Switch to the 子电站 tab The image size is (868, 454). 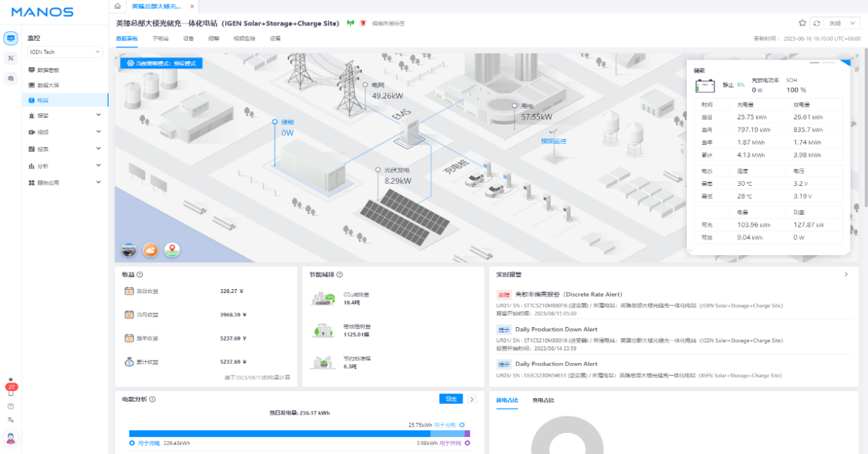pos(160,39)
